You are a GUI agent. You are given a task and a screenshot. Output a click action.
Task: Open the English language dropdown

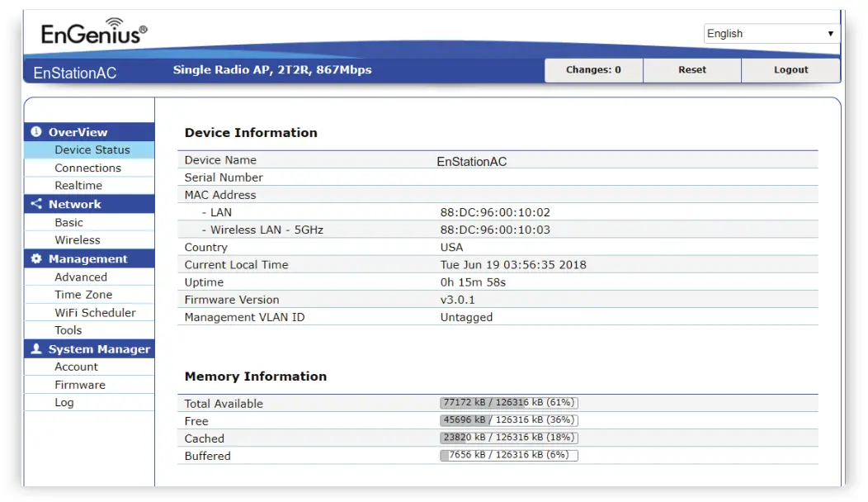[771, 34]
